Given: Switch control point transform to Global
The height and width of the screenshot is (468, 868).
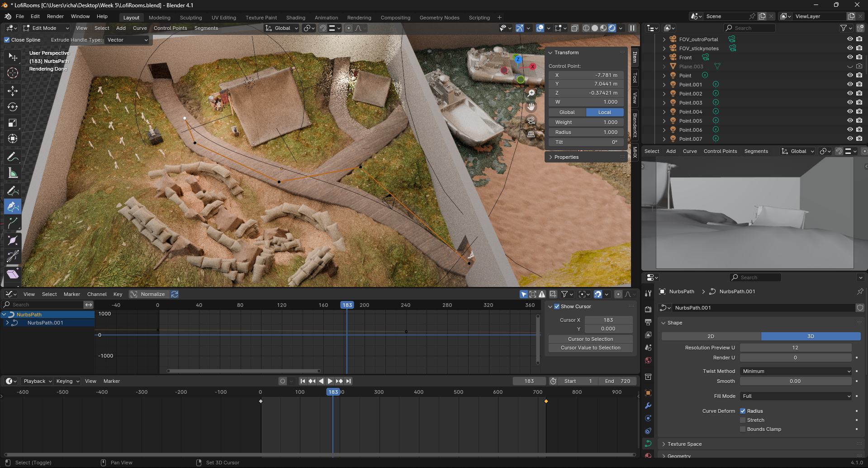Looking at the screenshot, I should point(567,112).
